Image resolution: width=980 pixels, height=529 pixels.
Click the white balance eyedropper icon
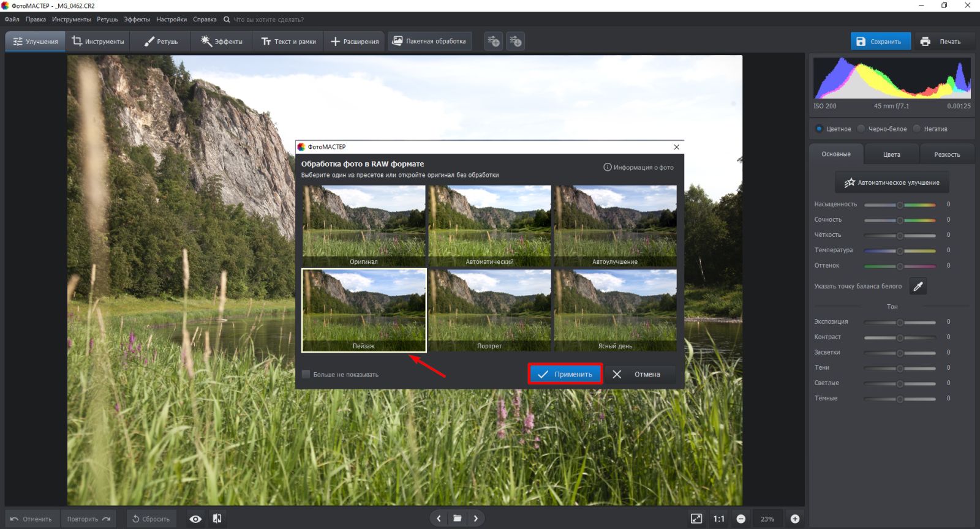(x=918, y=286)
